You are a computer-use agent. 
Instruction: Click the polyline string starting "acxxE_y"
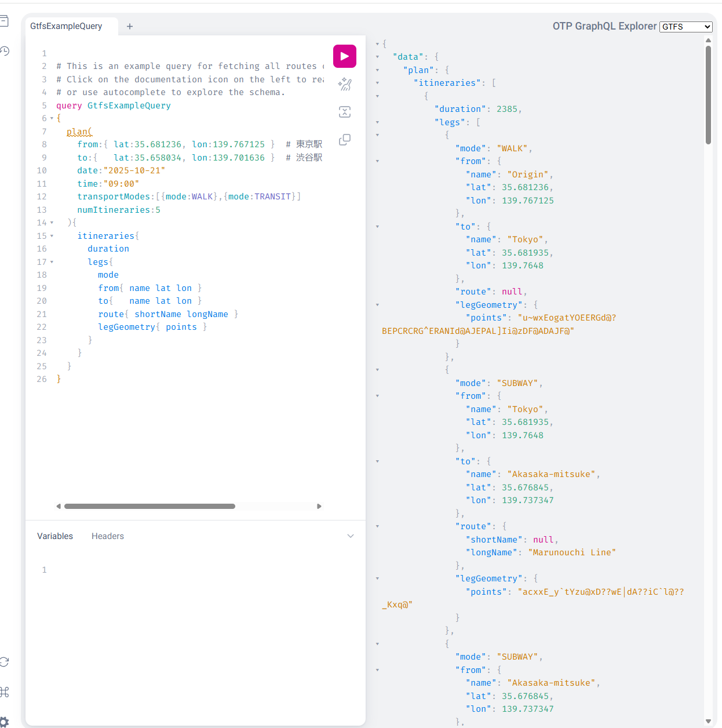tap(533, 598)
